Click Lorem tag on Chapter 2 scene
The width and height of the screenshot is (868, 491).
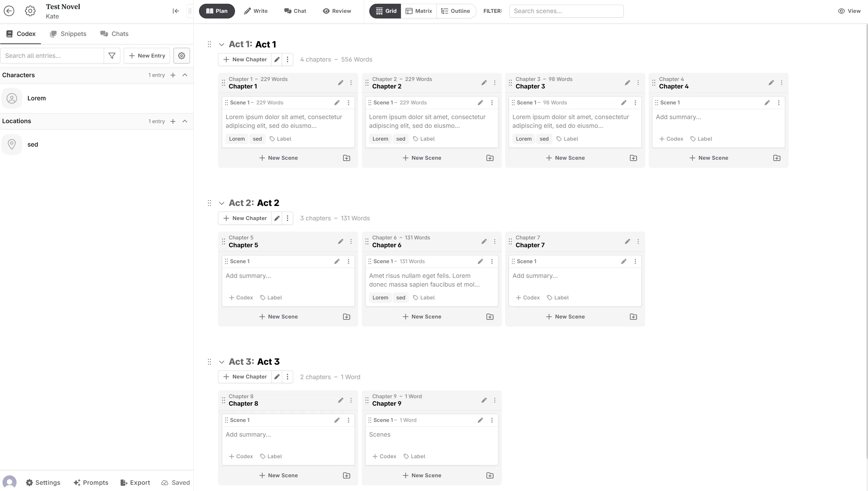[380, 139]
